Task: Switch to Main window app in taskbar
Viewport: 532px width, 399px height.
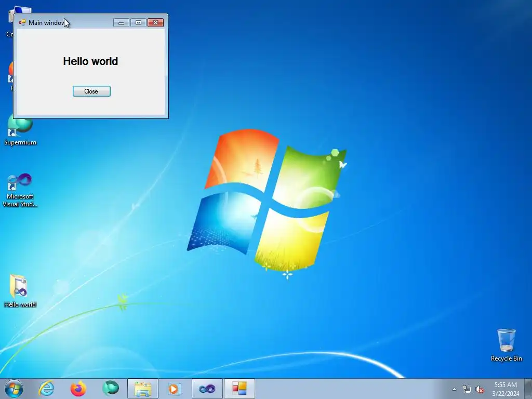Action: pyautogui.click(x=239, y=389)
